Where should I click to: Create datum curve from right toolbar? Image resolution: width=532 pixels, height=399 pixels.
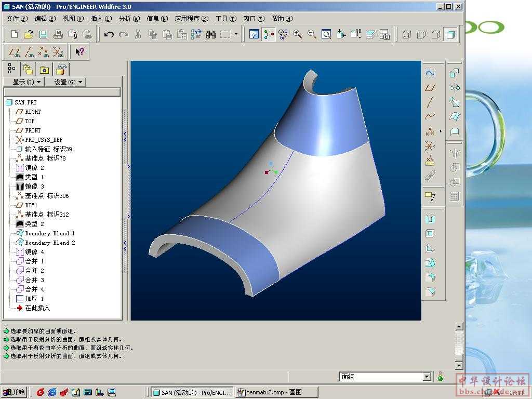[430, 116]
